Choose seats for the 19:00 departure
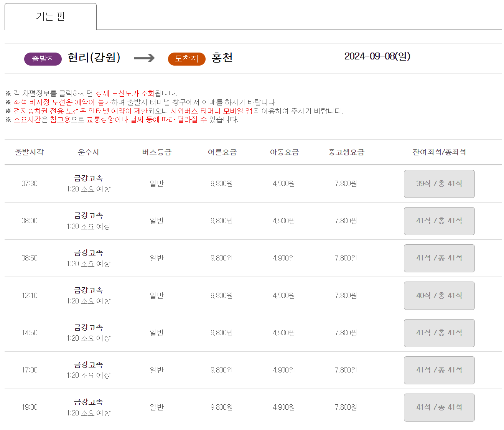Image resolution: width=504 pixels, height=430 pixels. click(439, 407)
